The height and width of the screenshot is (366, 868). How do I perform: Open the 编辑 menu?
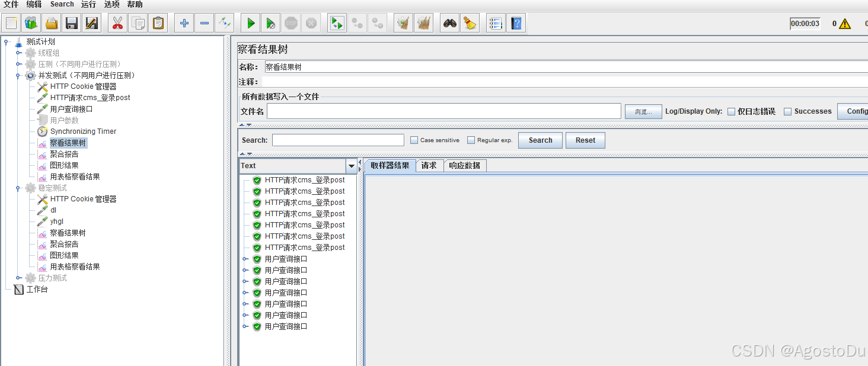pyautogui.click(x=34, y=4)
